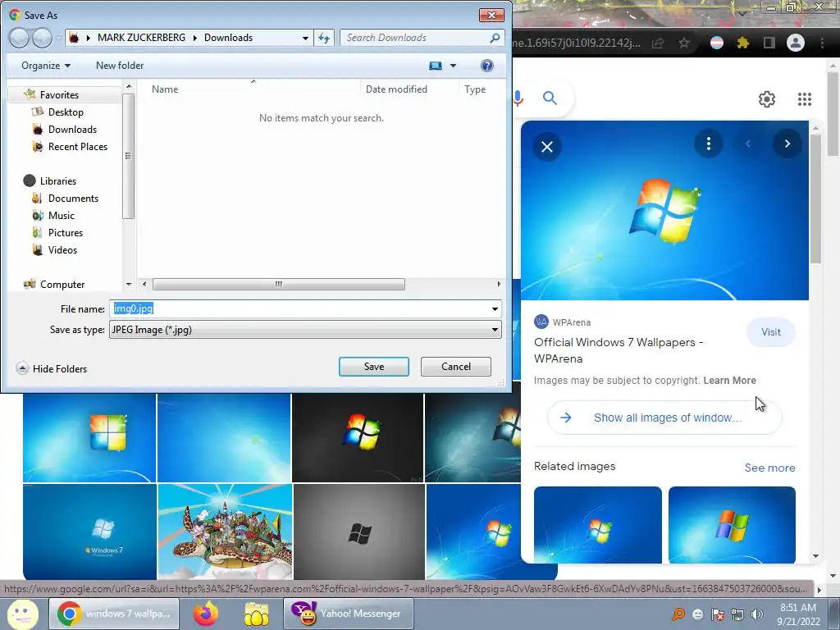Screen dimensions: 840x630
Task: Click the magnifier icon in Search Downloads box
Action: tap(495, 38)
